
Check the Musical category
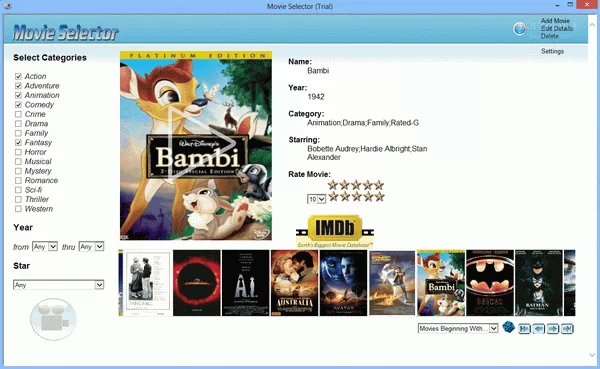pos(18,162)
